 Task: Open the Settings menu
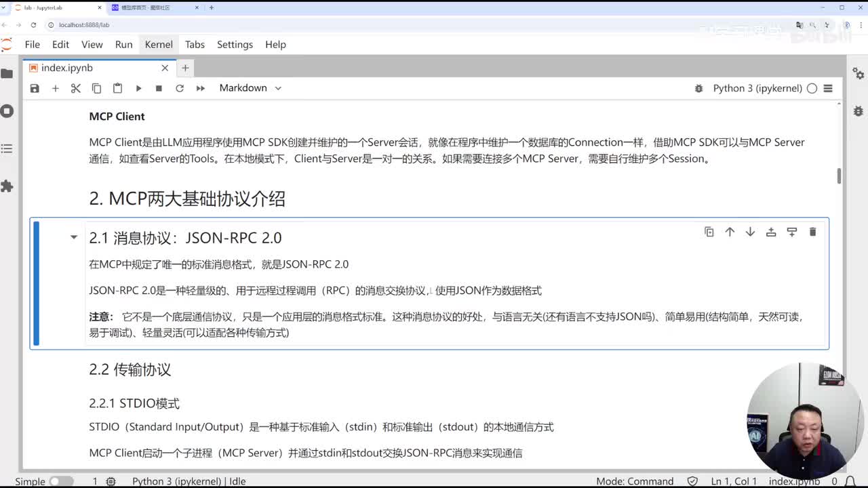point(235,44)
